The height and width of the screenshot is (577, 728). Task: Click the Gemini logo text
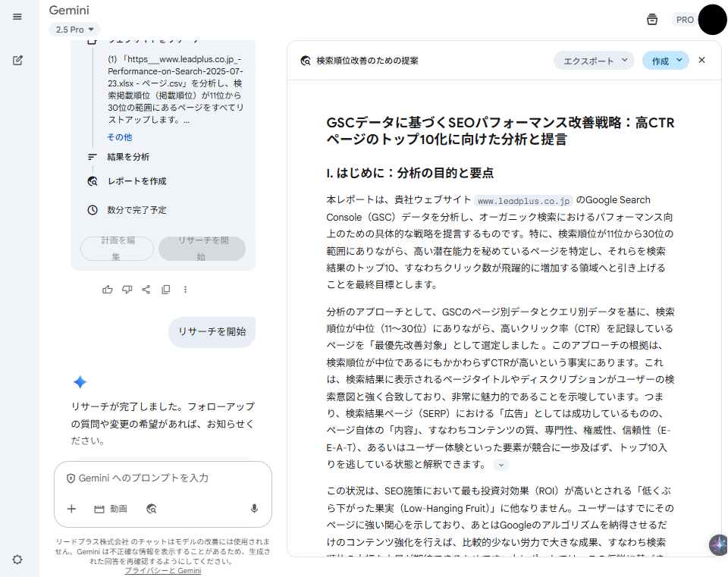tap(69, 10)
